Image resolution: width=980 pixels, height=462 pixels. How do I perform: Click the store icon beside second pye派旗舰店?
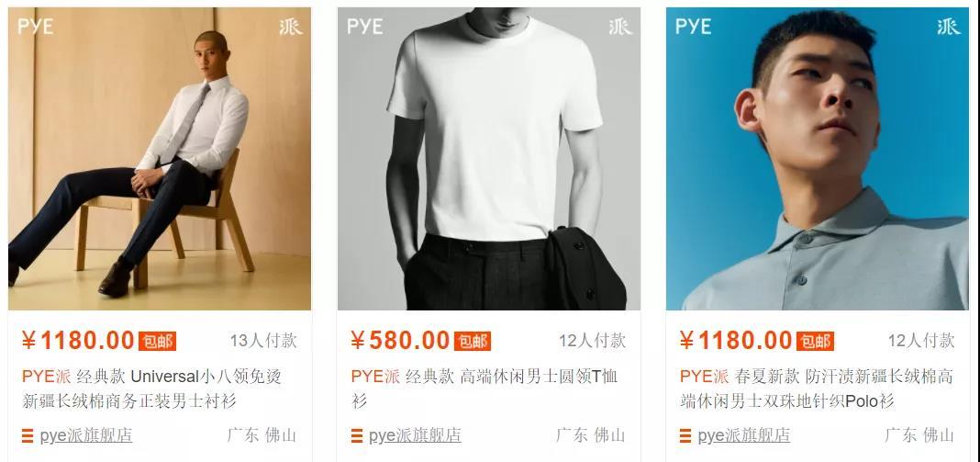[356, 435]
